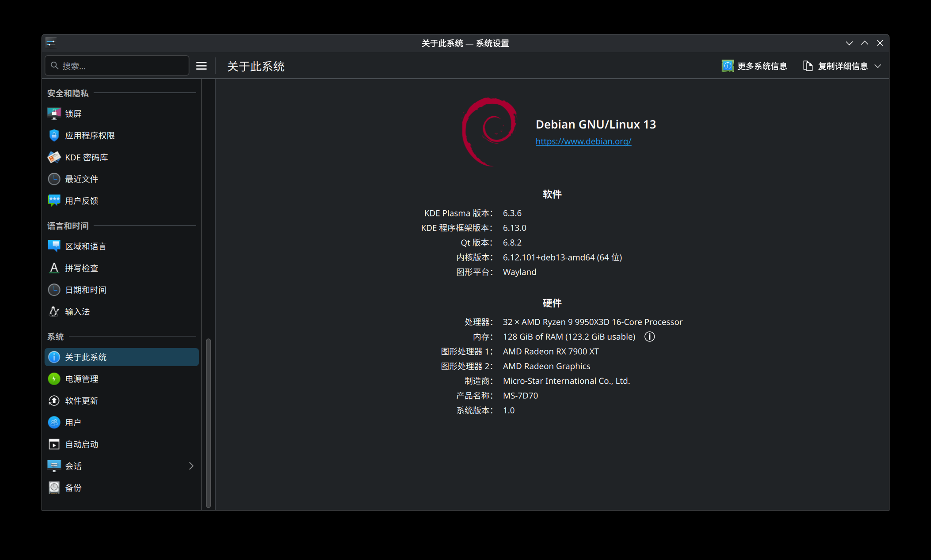Close the system settings window
Viewport: 931px width, 560px height.
click(x=880, y=43)
